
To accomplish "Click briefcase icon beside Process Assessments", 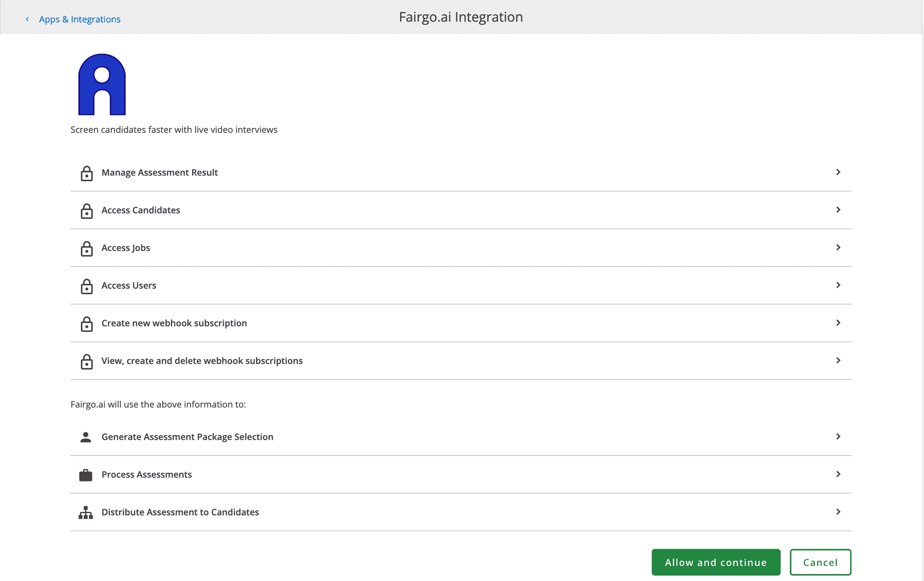I will [x=86, y=475].
